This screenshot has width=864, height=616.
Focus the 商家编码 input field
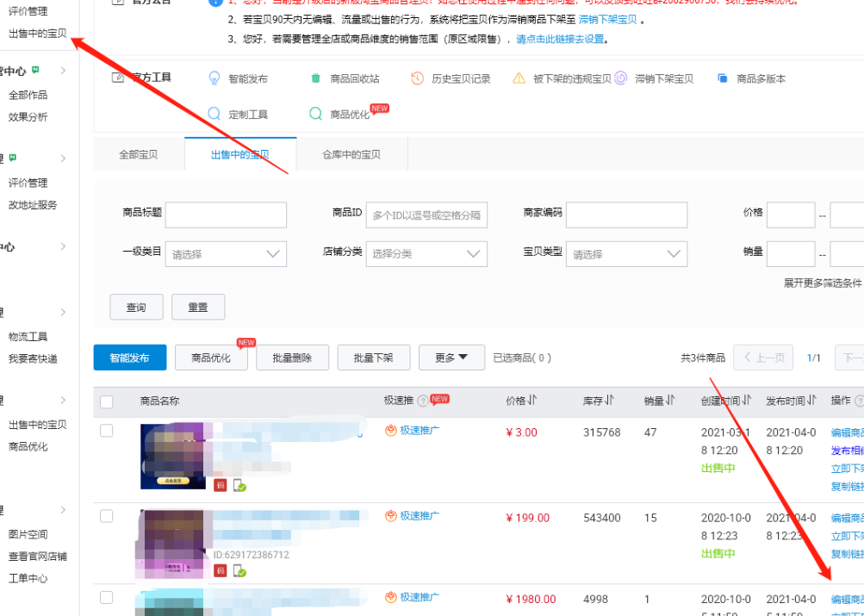point(626,215)
